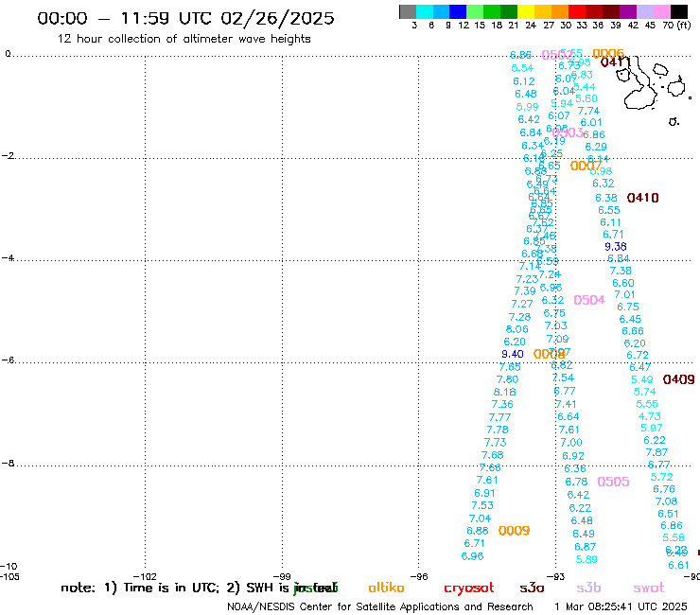The image size is (700, 615).
Task: Click the wave height value 5.60
Action: pos(586,98)
